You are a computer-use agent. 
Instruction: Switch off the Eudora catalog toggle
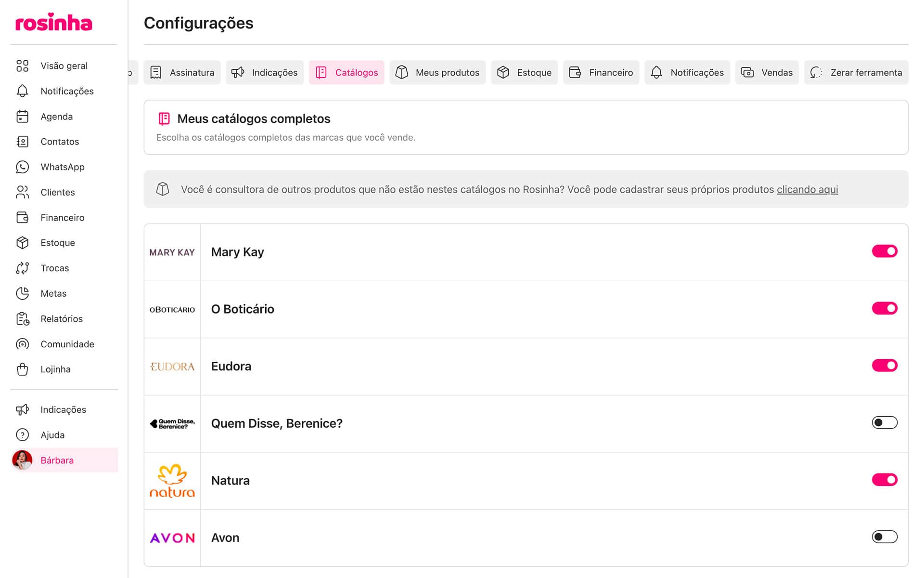pos(884,366)
